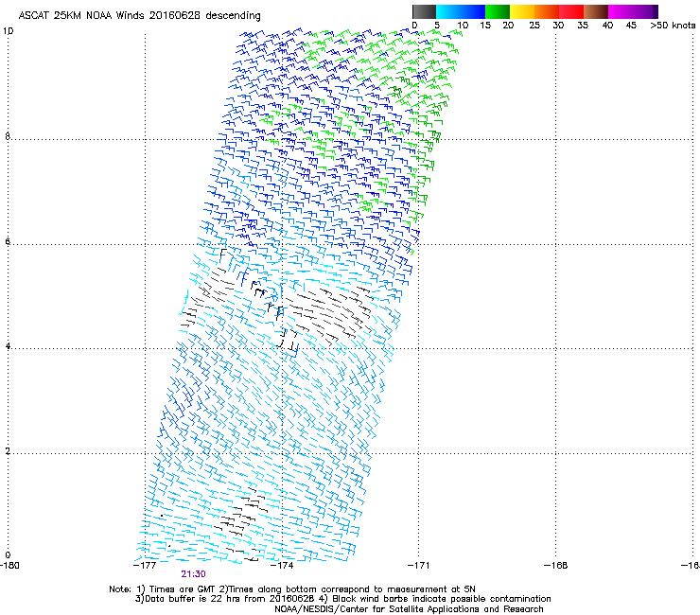Viewport: 700px width, 615px height.
Task: Click the '>50 knots' legend label
Action: [673, 26]
